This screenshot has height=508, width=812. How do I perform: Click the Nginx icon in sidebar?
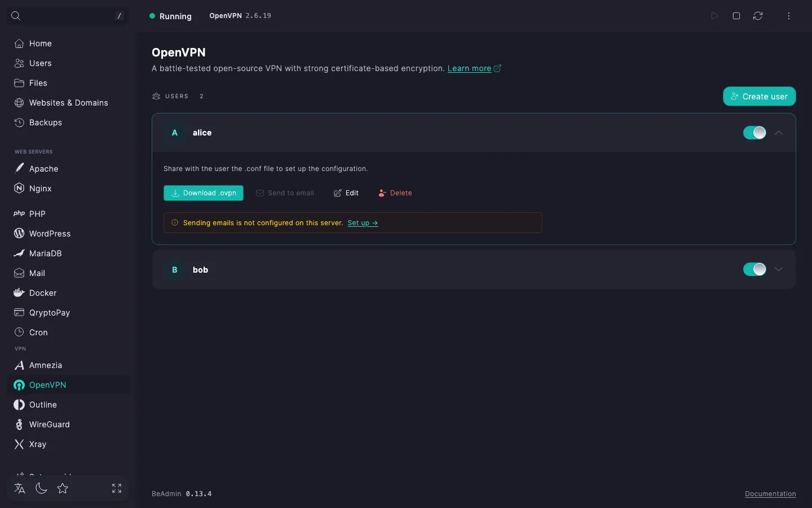pos(19,189)
